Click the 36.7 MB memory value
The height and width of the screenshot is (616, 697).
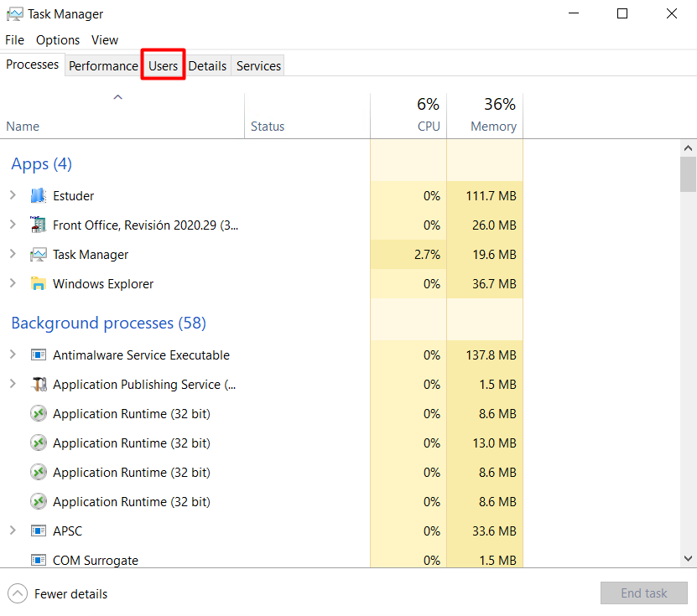(494, 284)
